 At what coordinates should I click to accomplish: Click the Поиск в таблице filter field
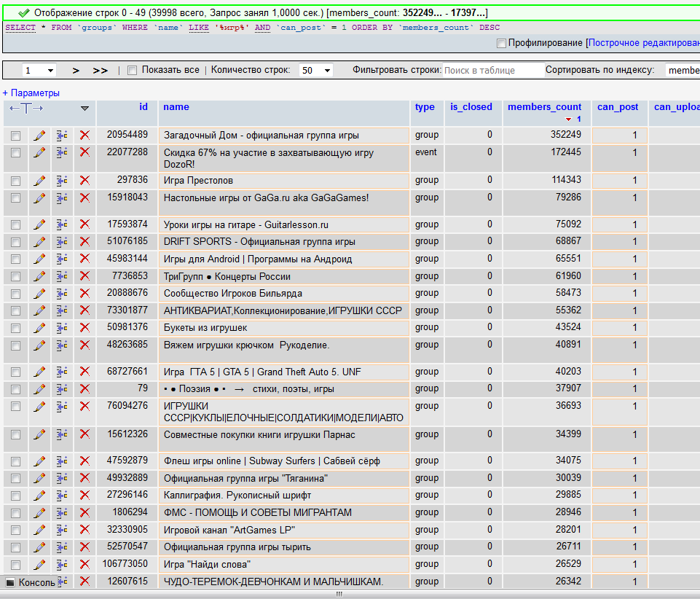(x=492, y=71)
